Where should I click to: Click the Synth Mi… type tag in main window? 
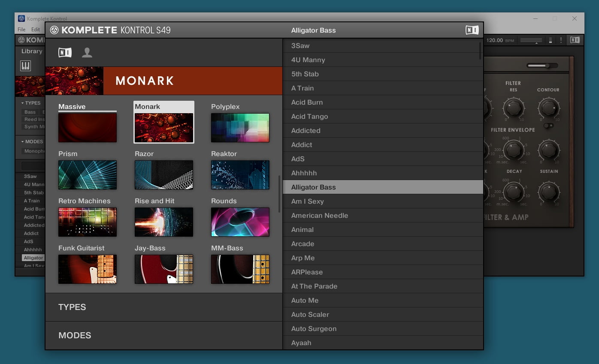click(x=34, y=126)
